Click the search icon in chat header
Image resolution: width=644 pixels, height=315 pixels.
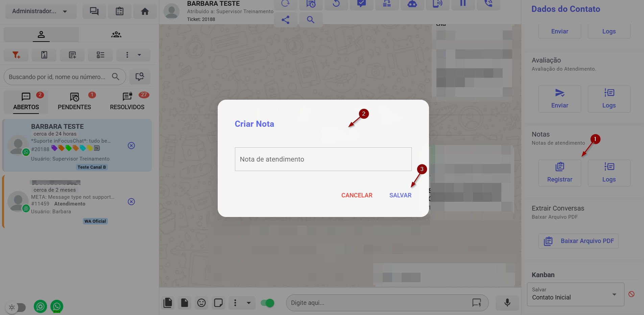[310, 20]
